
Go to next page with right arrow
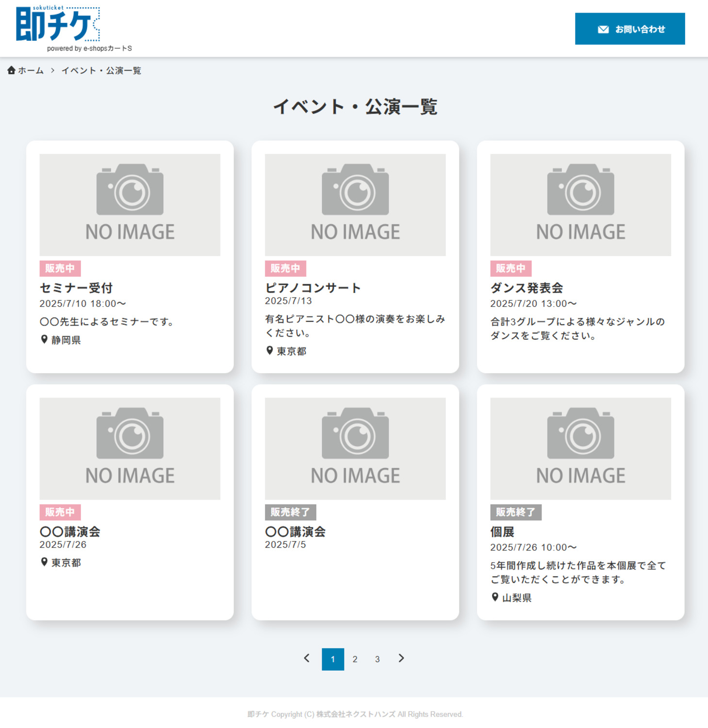point(401,659)
